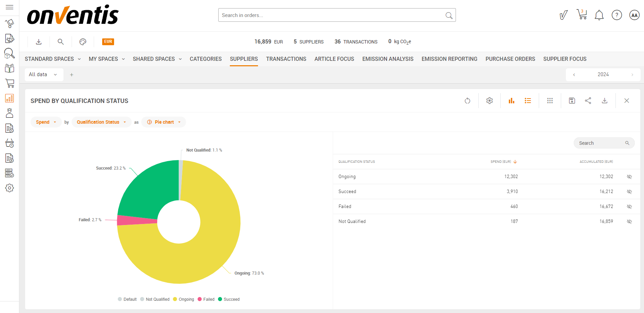Click the share icon in chart panel
Viewport: 644px width, 313px height.
(588, 101)
